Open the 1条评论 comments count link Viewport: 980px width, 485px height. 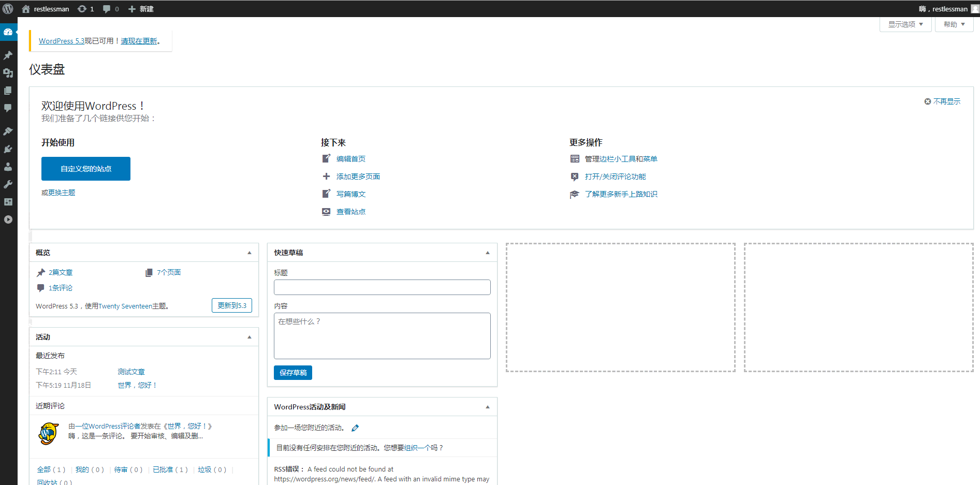coord(61,288)
